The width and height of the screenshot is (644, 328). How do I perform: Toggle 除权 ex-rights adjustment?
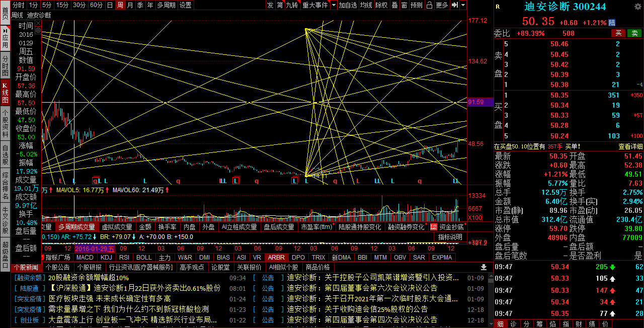point(381,5)
